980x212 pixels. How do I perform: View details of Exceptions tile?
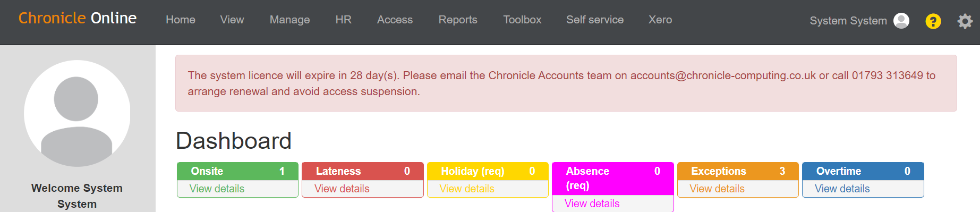(717, 189)
